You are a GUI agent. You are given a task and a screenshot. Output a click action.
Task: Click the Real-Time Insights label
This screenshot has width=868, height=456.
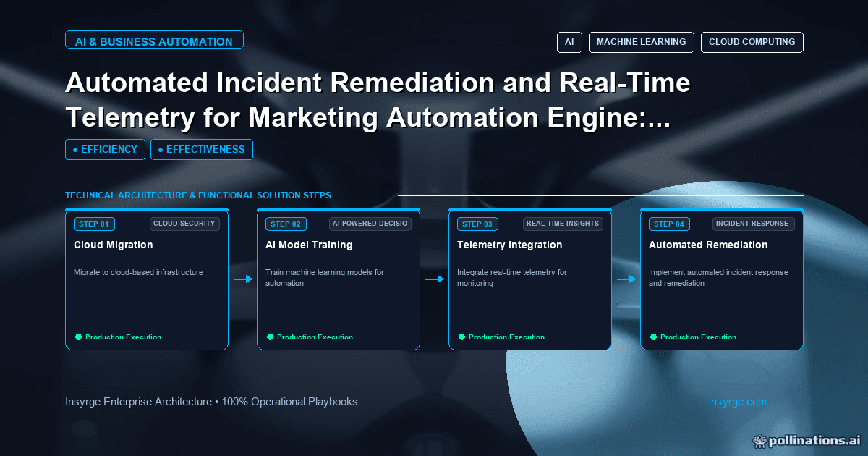click(x=563, y=224)
